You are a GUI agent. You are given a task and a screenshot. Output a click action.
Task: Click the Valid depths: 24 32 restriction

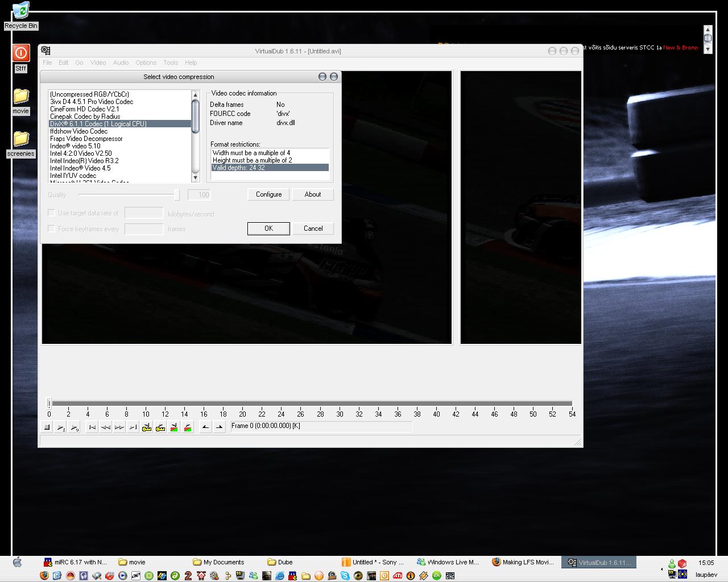click(270, 168)
